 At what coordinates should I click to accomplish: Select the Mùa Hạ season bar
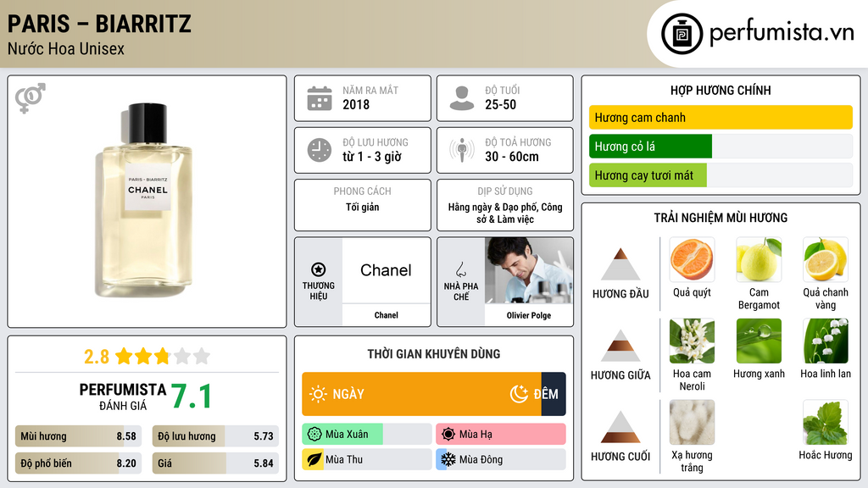[x=501, y=435]
